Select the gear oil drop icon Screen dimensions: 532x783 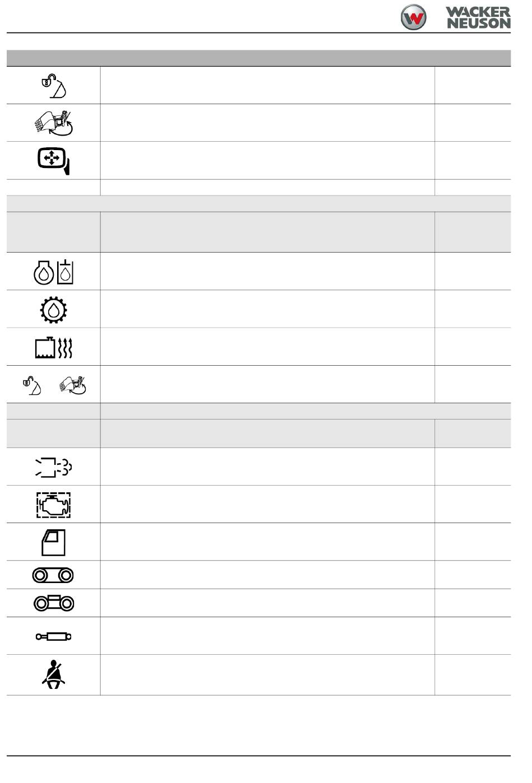point(54,309)
